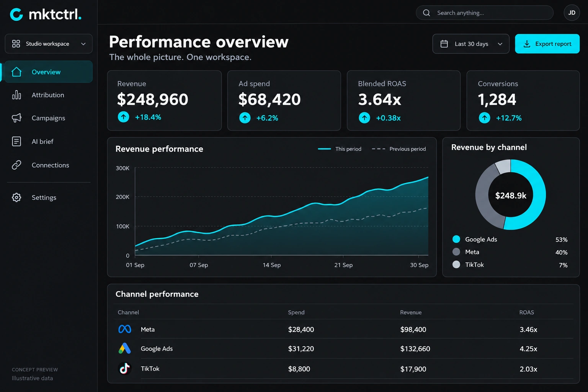Open Connections in the sidebar

50,165
